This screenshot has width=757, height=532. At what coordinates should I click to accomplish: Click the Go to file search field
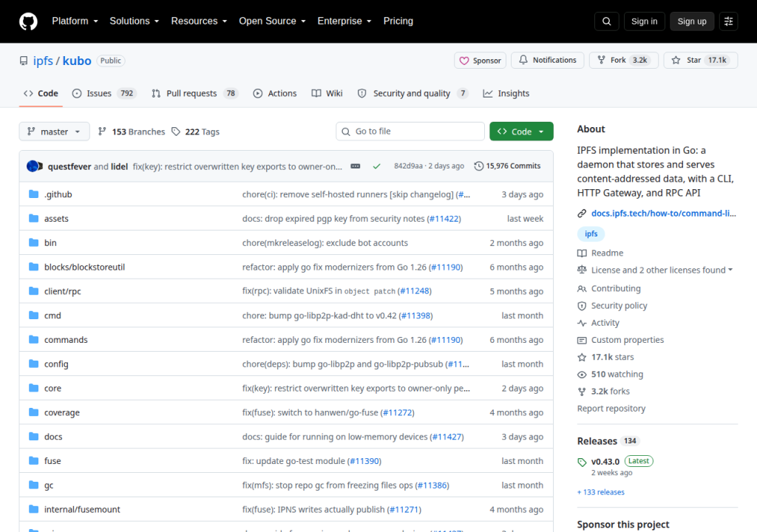tap(410, 132)
